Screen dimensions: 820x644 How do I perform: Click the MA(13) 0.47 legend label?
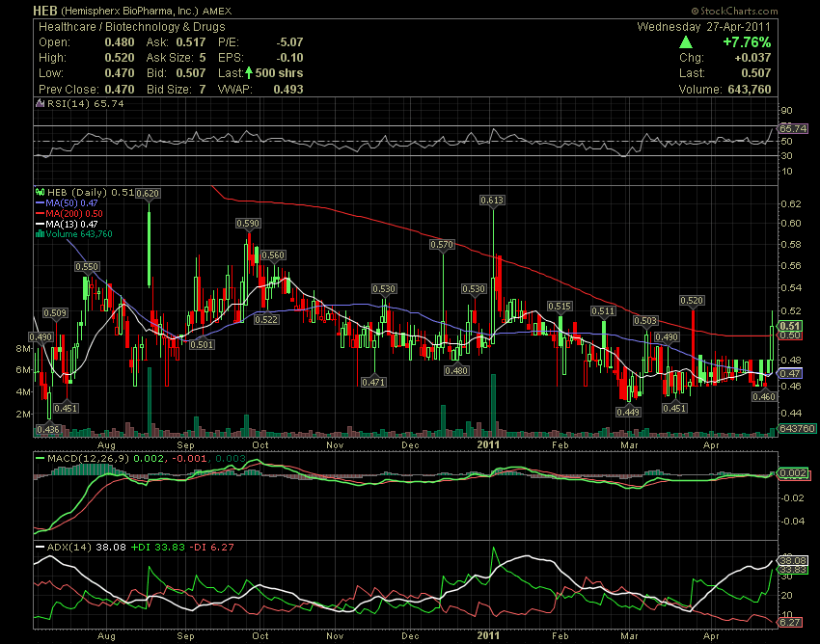tap(71, 225)
